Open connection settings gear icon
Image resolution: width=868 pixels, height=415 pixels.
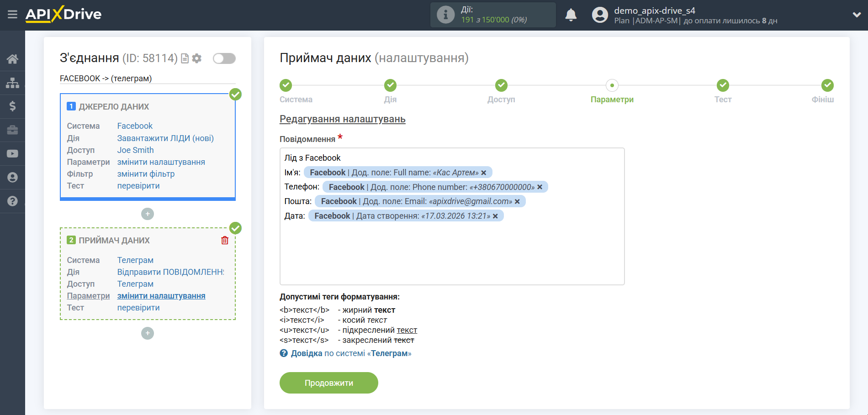click(x=197, y=58)
